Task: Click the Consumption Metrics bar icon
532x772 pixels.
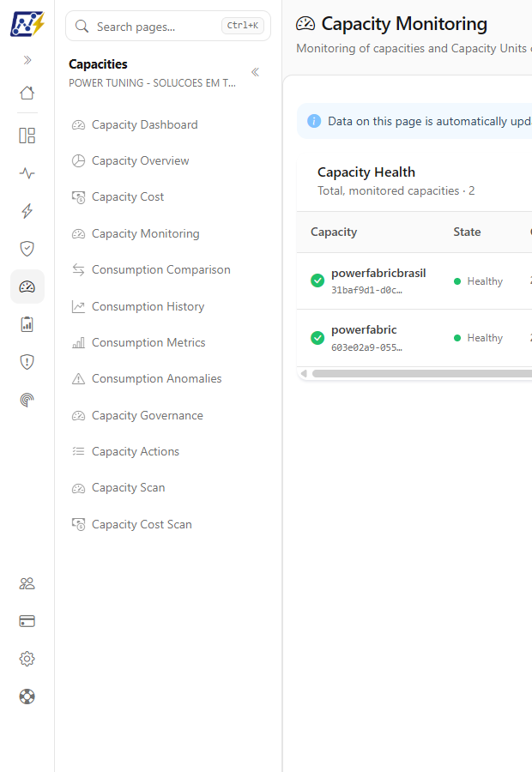Action: click(x=78, y=342)
